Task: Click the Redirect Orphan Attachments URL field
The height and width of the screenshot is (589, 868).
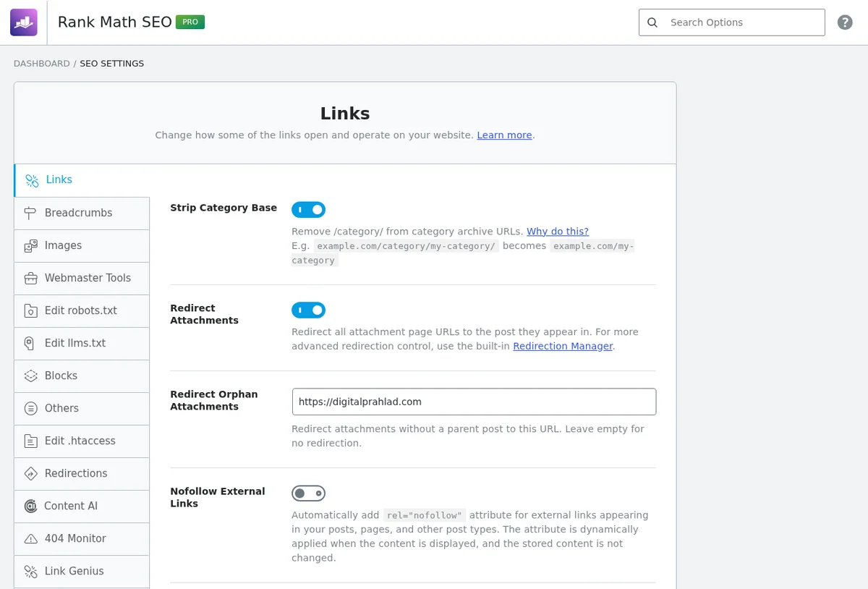Action: [x=474, y=402]
